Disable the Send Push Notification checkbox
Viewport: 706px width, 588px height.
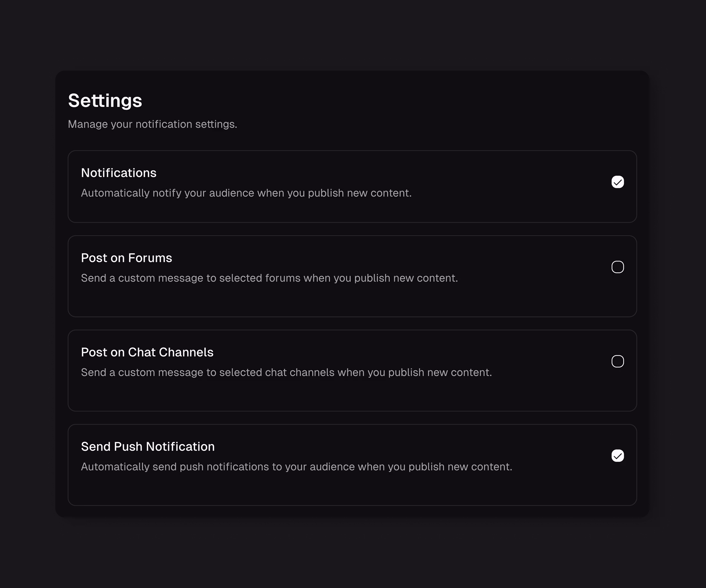click(x=617, y=456)
